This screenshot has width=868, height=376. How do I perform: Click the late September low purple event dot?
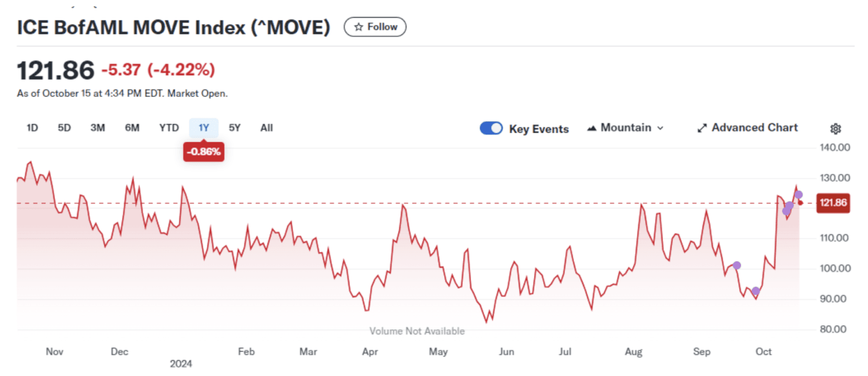(756, 291)
